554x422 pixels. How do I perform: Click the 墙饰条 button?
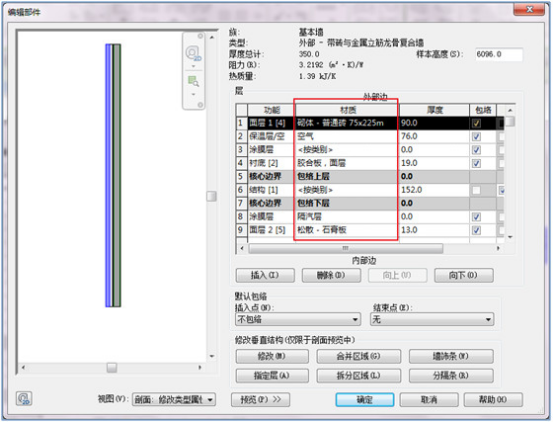[451, 356]
